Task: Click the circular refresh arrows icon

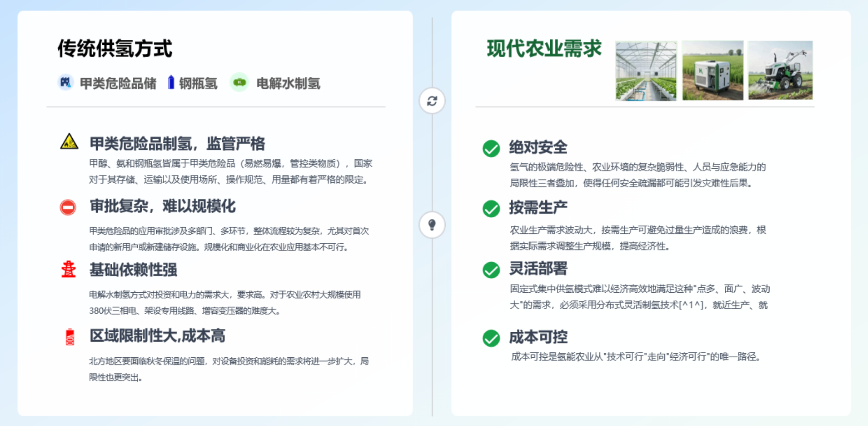Action: [x=432, y=101]
